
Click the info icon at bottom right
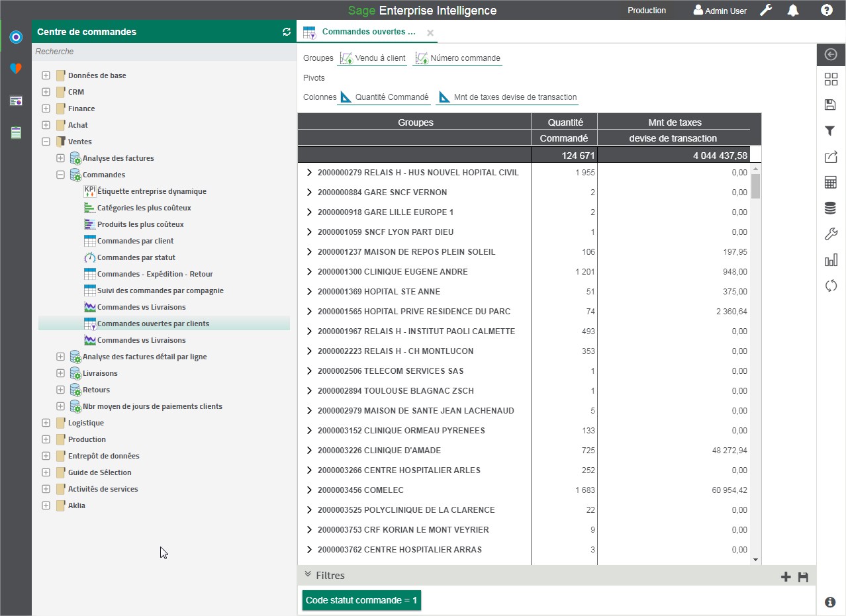(830, 602)
